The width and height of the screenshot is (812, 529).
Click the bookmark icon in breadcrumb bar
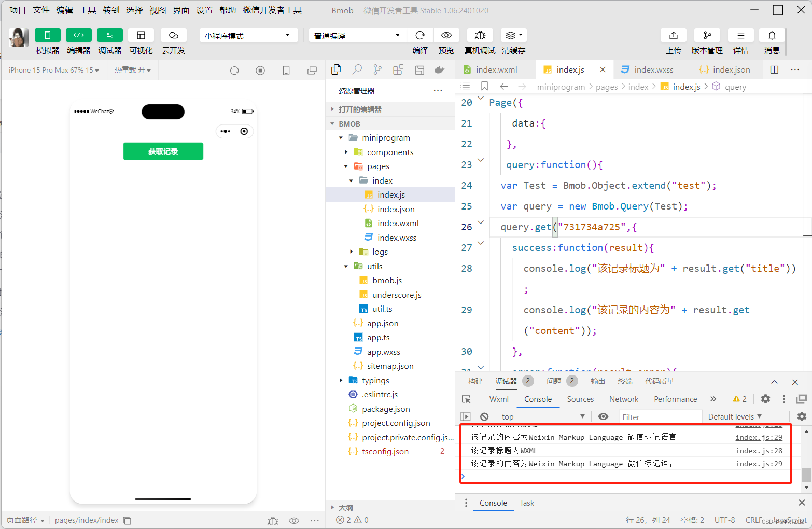pos(485,86)
